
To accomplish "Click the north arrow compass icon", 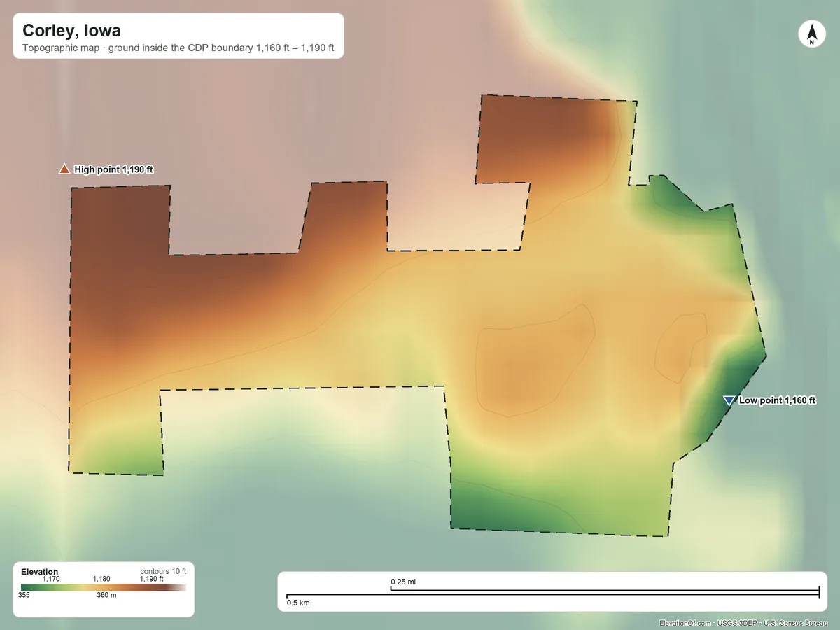I will click(811, 35).
